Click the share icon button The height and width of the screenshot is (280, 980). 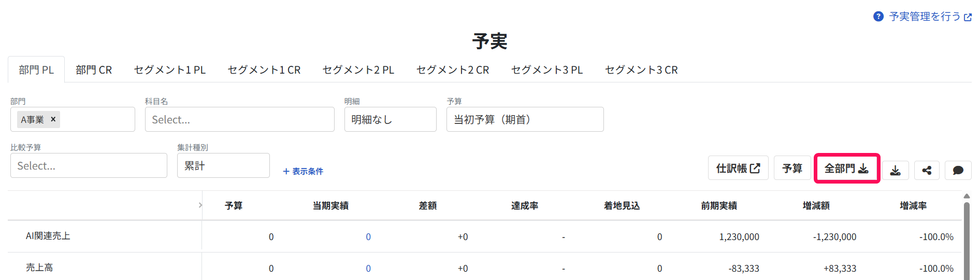[x=927, y=170]
